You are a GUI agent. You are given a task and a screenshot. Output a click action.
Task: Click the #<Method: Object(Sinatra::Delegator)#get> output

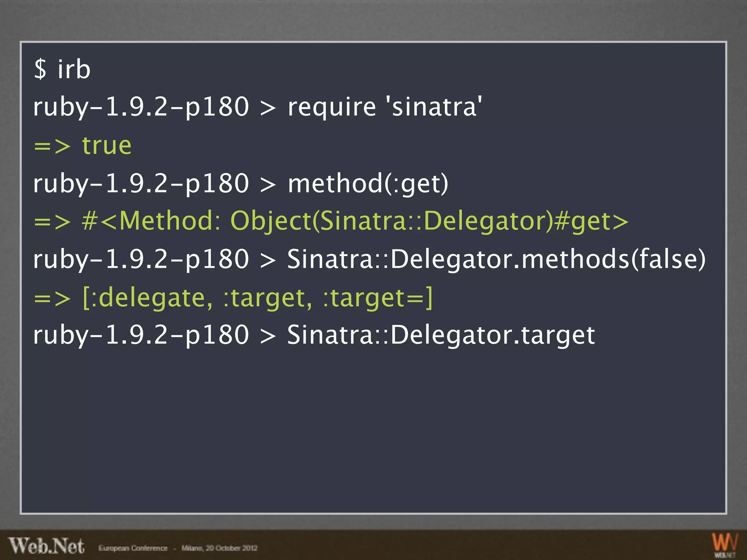coord(331,221)
